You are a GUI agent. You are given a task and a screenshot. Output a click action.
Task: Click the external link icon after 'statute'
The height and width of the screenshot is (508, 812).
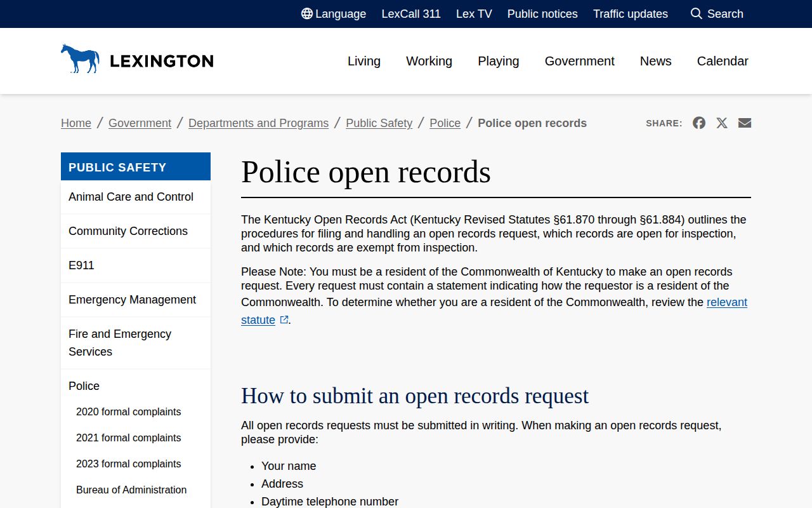[x=284, y=320]
